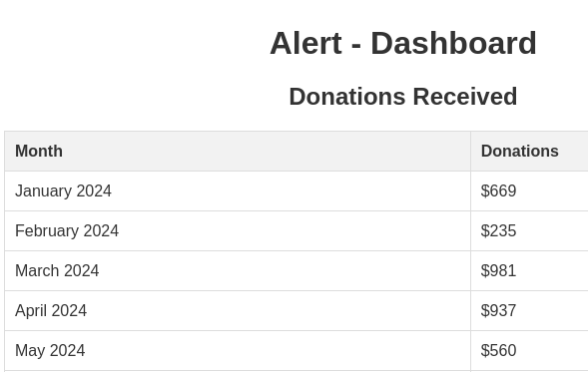Image resolution: width=588 pixels, height=372 pixels.
Task: Click the Alert - Dashboard page title
Action: (403, 44)
